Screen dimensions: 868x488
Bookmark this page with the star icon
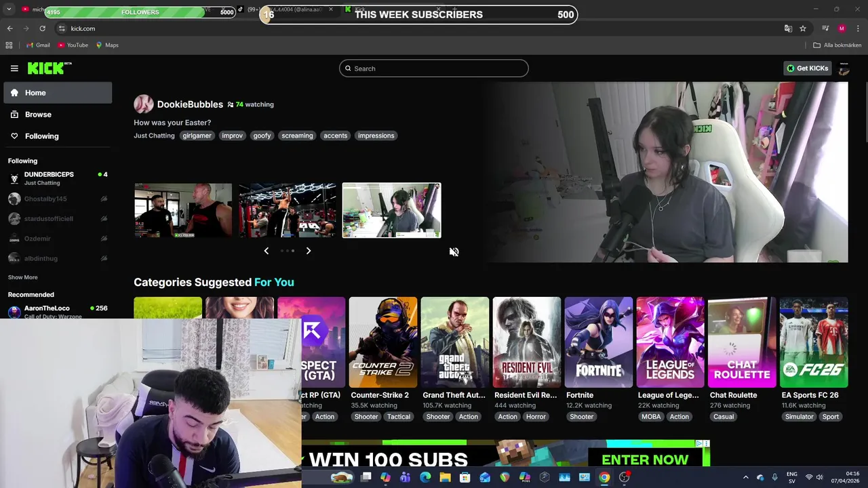point(803,28)
